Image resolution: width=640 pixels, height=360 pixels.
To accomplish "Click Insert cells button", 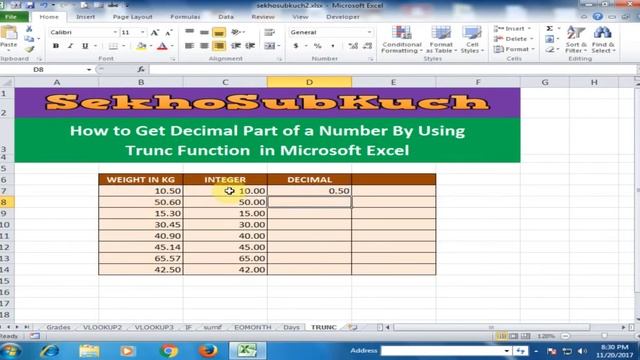I will [x=512, y=29].
